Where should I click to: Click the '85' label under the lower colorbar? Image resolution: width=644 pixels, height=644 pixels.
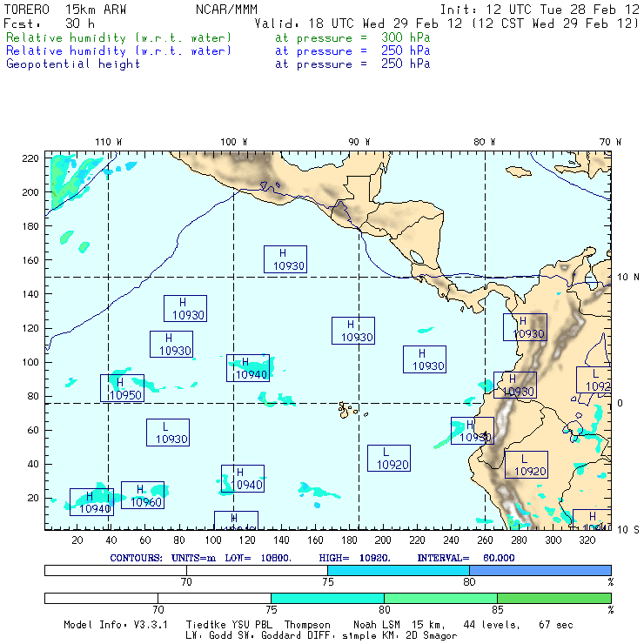point(498,609)
